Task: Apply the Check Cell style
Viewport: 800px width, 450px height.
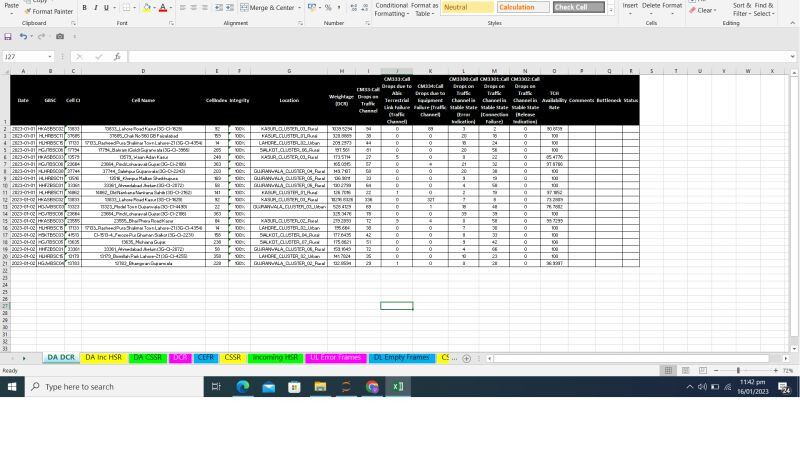Action: click(579, 7)
